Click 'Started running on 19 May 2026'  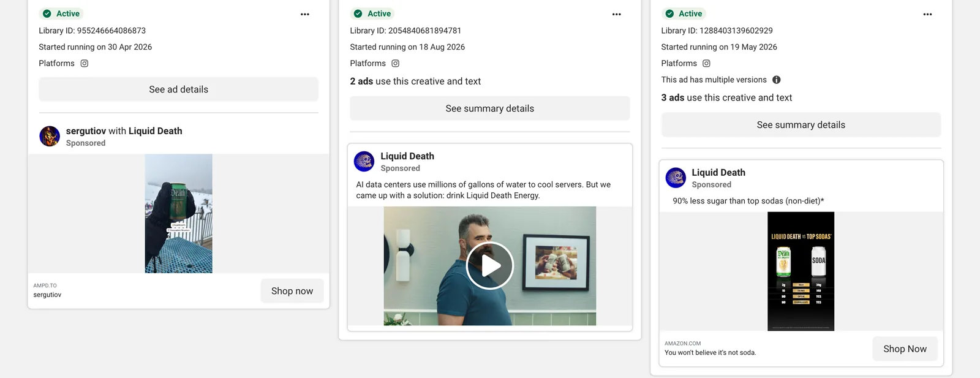719,47
